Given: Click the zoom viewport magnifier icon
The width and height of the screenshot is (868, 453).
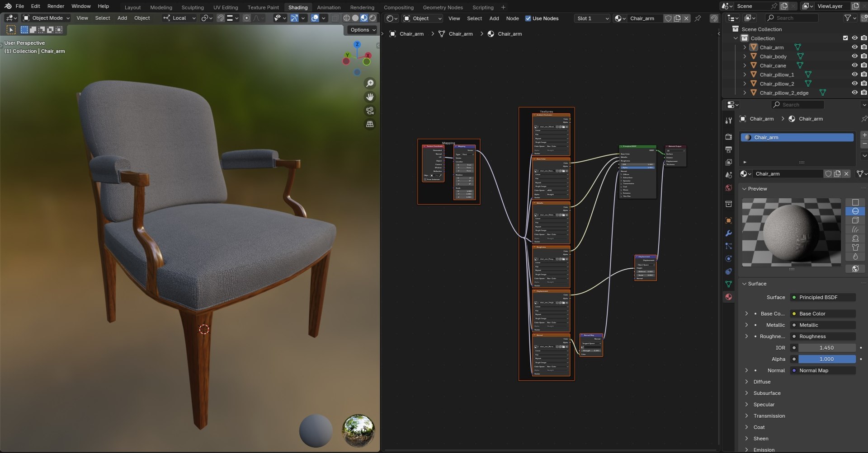Looking at the screenshot, I should click(370, 84).
